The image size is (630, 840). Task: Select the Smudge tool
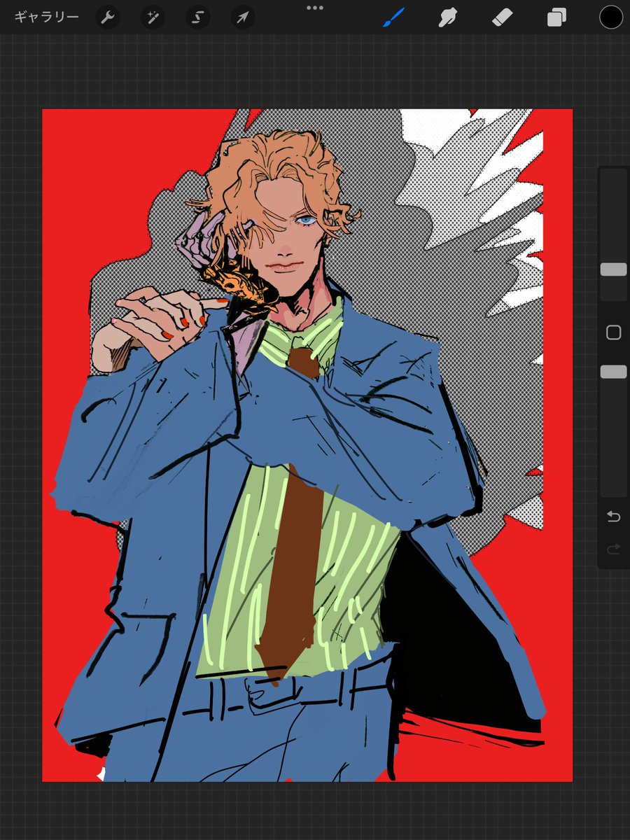447,17
